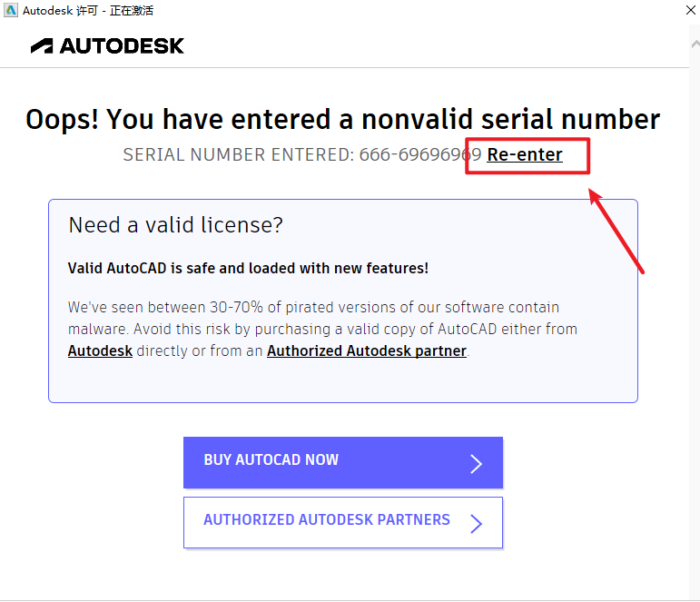The height and width of the screenshot is (602, 700).
Task: Click the entered serial number 666-69696969
Action: pos(419,155)
